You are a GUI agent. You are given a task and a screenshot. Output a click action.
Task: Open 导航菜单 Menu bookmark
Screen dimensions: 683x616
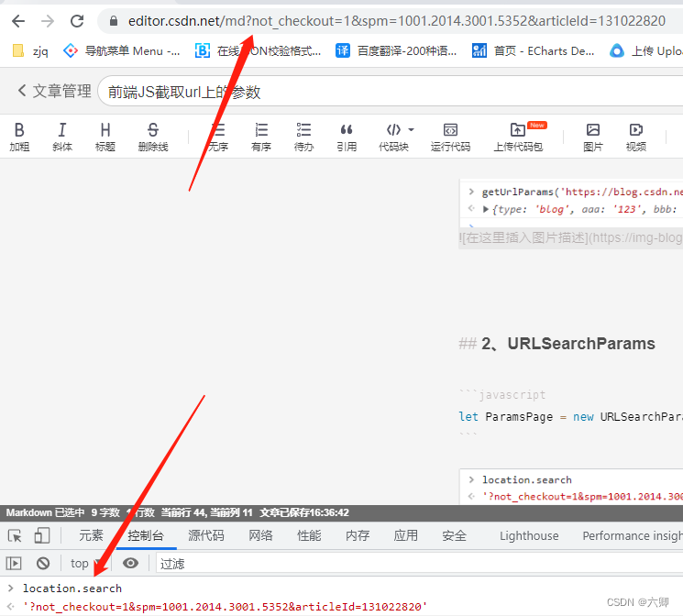pos(122,51)
